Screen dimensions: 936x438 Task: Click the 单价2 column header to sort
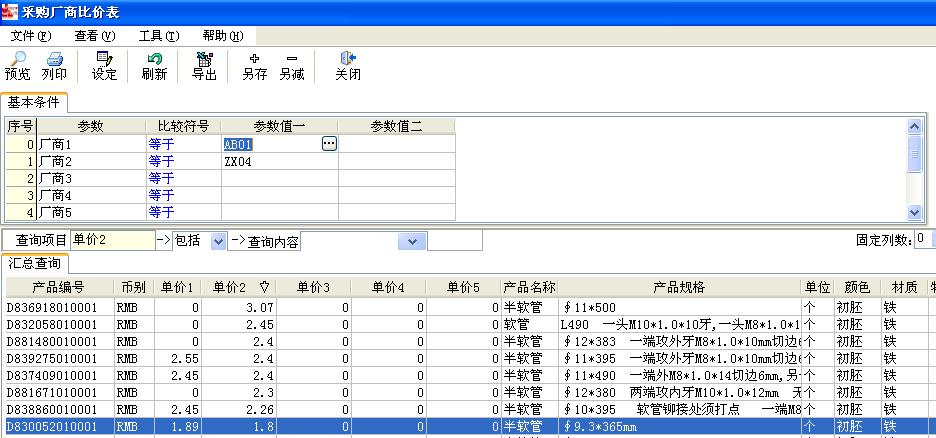[x=234, y=287]
